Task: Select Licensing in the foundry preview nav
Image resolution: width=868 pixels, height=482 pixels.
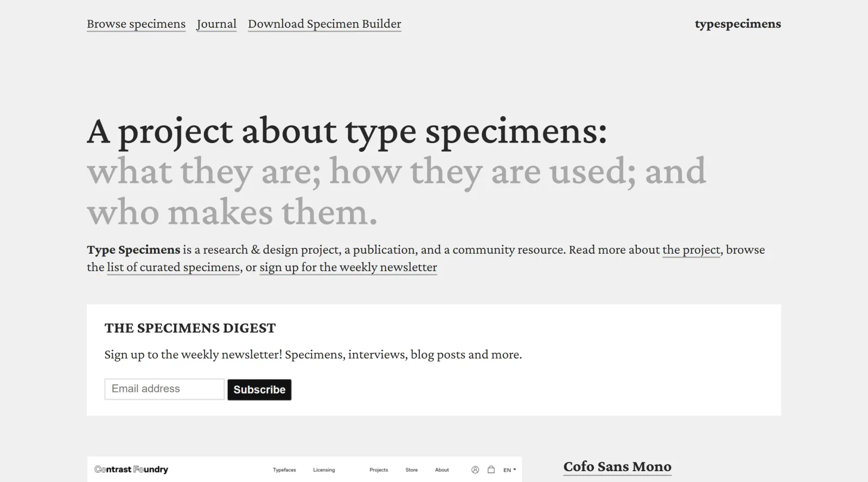Action: [x=323, y=470]
